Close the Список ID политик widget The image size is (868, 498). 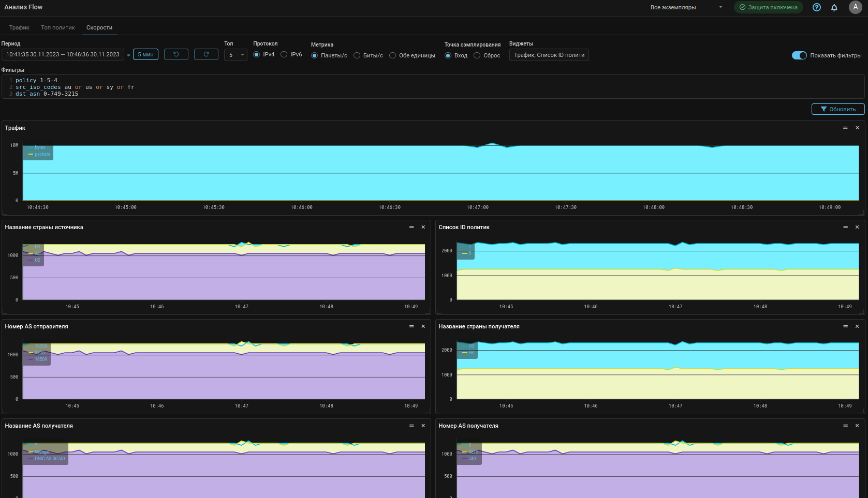tap(857, 227)
